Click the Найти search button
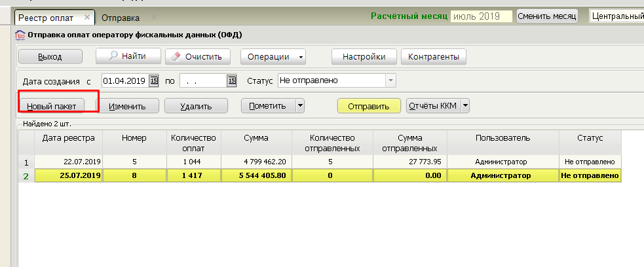 click(128, 56)
